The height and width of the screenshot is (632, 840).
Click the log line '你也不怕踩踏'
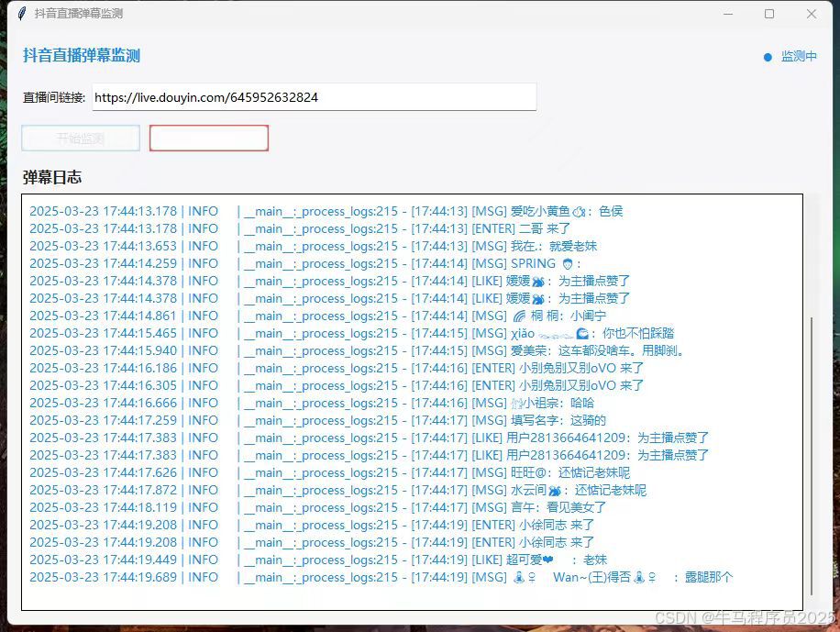[352, 333]
